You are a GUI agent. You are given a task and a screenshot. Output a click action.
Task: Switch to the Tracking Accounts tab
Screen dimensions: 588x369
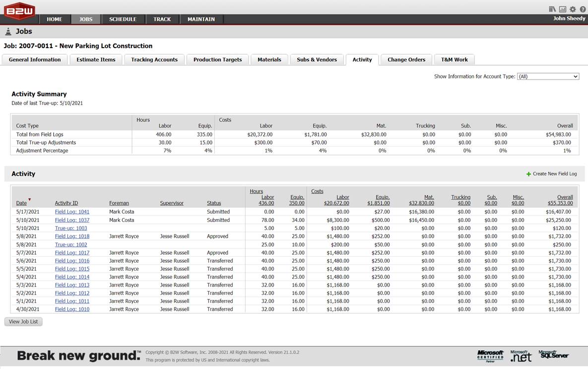pos(154,60)
